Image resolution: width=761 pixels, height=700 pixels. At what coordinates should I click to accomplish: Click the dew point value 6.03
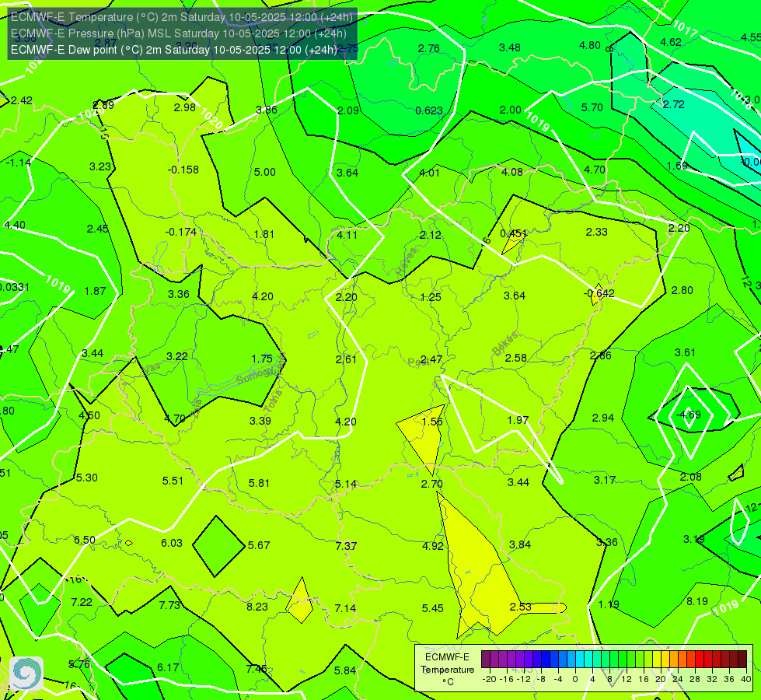tap(172, 543)
